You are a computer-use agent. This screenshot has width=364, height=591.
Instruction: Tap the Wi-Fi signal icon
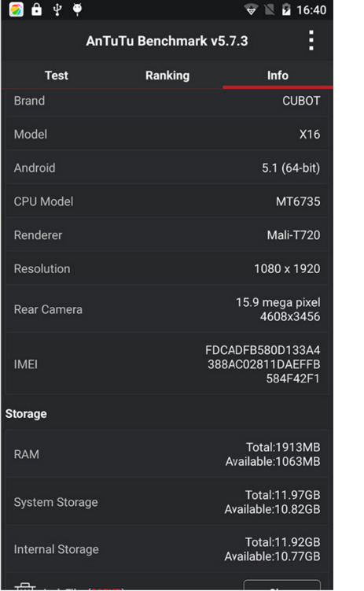click(251, 9)
